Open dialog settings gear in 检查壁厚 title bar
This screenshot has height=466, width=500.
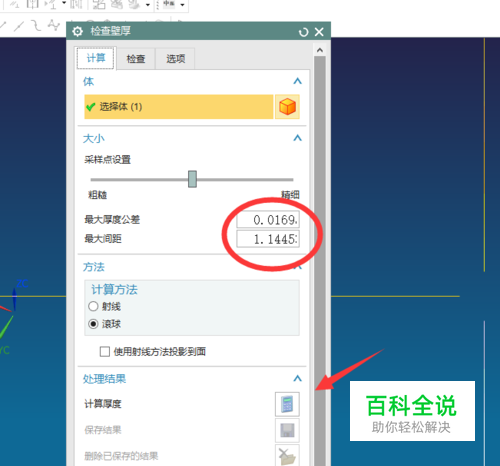click(x=77, y=32)
